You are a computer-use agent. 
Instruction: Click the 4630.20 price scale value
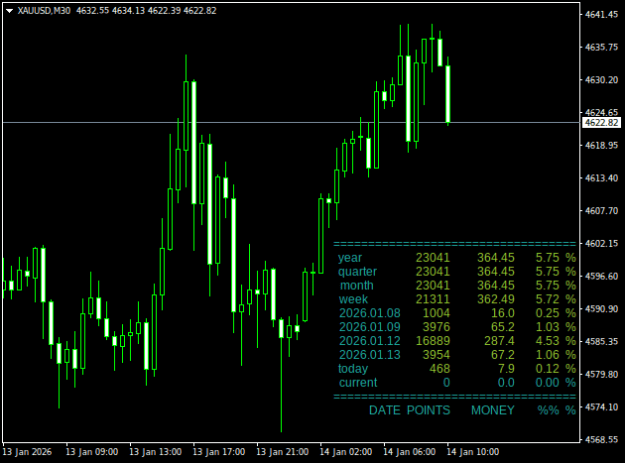click(601, 80)
